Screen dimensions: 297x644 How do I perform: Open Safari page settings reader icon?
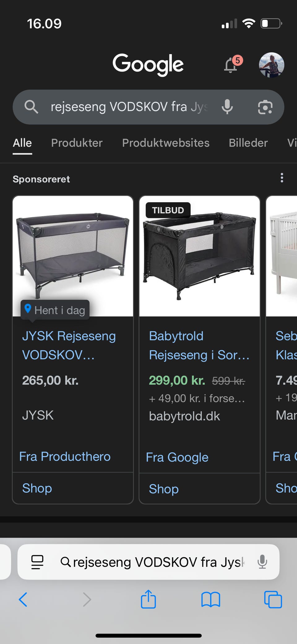(x=37, y=562)
